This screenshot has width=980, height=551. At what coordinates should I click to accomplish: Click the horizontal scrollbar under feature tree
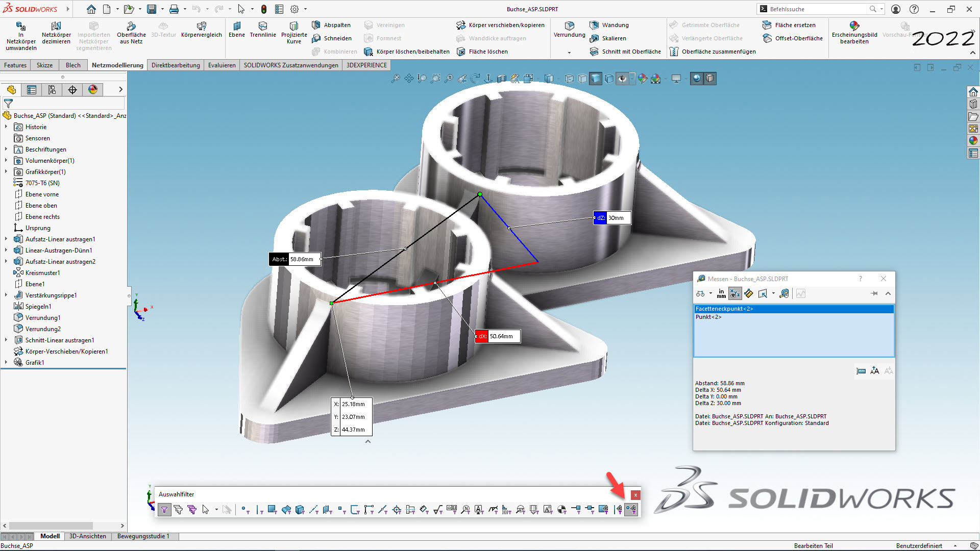tap(51, 525)
